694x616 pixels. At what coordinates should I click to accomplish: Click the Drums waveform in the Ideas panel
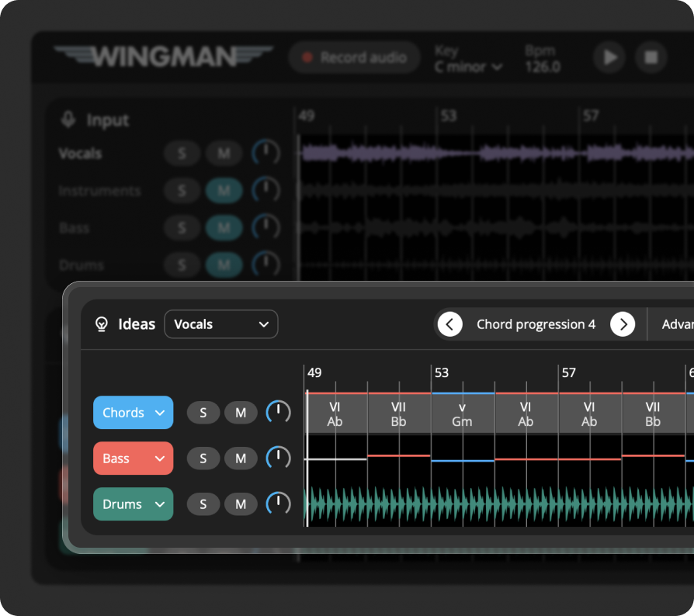pos(500,504)
